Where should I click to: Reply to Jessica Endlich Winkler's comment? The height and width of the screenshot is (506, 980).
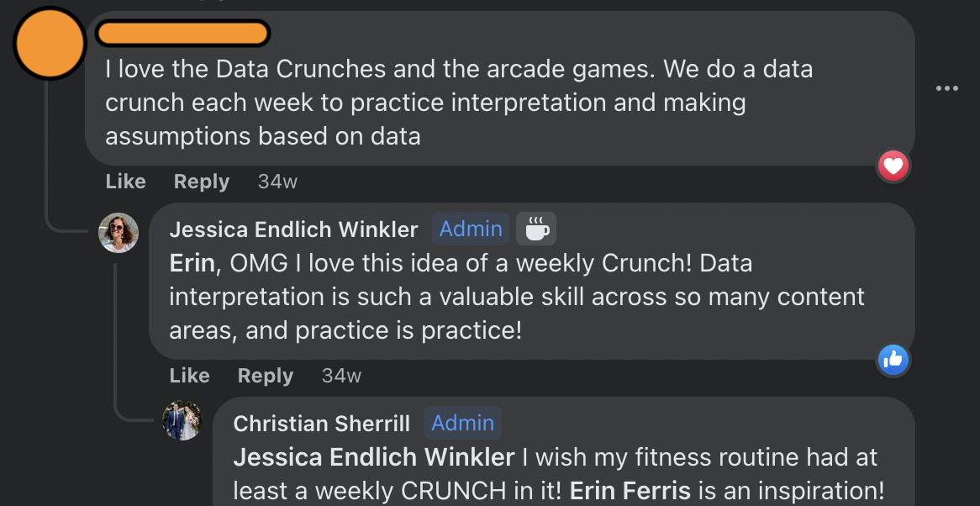coord(265,375)
